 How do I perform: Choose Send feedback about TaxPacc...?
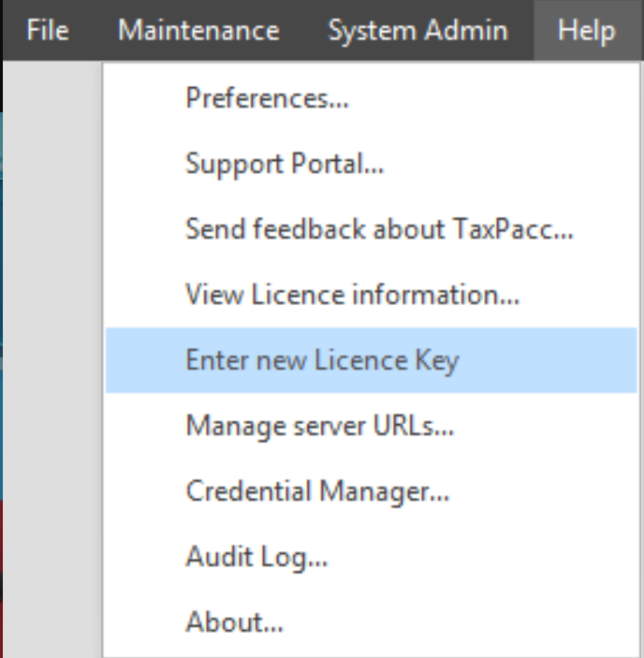(372, 229)
